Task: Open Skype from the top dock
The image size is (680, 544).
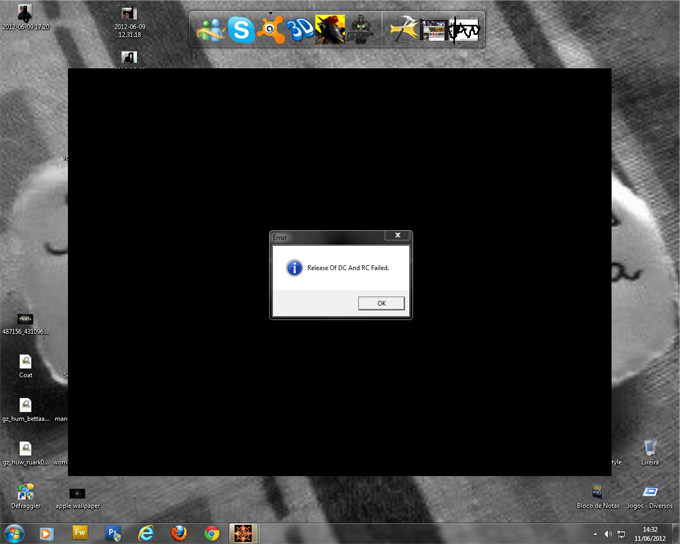Action: tap(240, 30)
